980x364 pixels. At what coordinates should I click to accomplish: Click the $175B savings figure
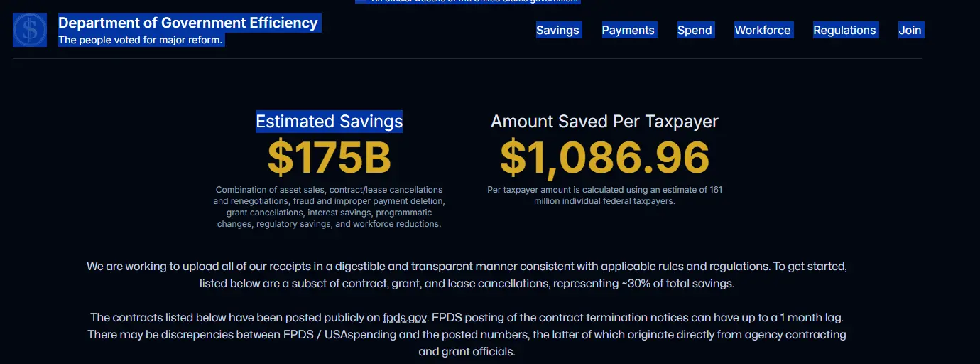pyautogui.click(x=329, y=158)
